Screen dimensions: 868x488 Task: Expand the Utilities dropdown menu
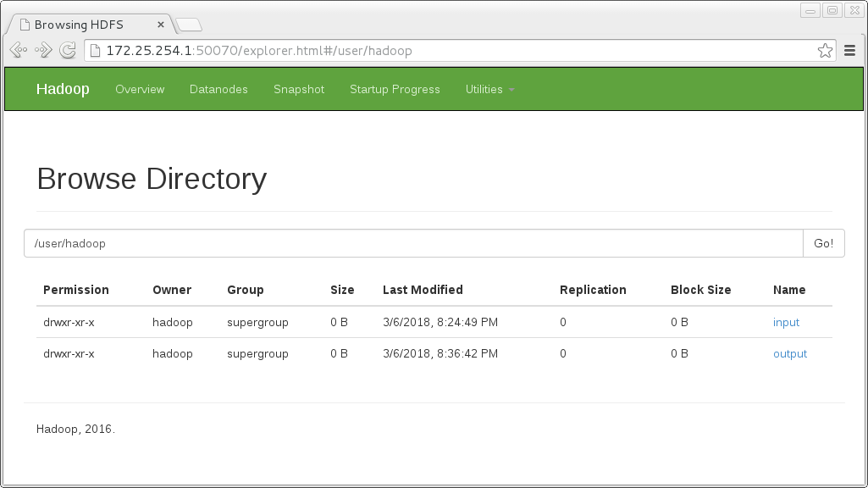tap(489, 89)
